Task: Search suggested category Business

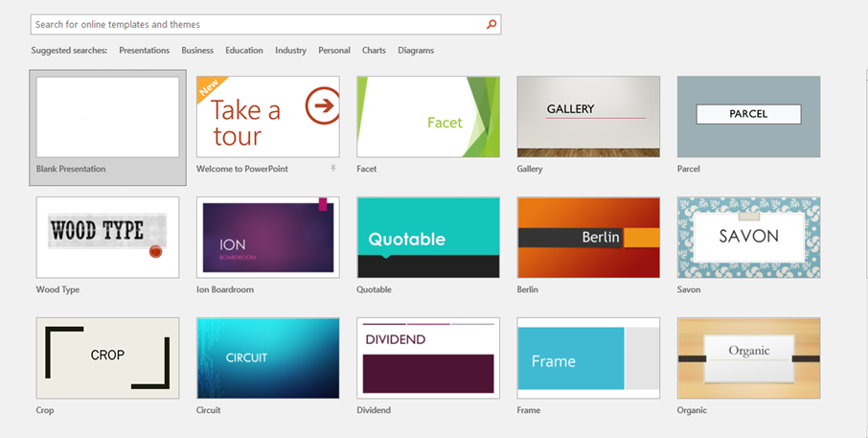Action: coord(197,51)
